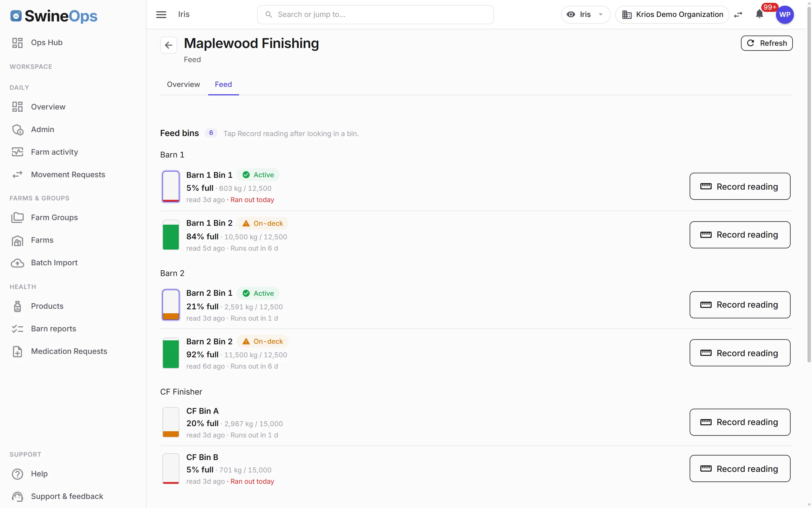Click the SwineOps logo
812x508 pixels.
coord(54,16)
